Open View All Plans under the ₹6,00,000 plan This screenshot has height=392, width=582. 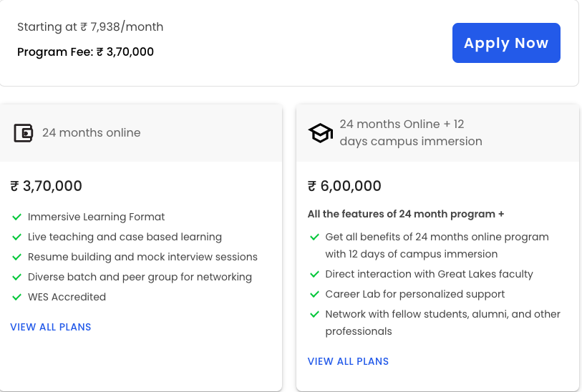(348, 361)
